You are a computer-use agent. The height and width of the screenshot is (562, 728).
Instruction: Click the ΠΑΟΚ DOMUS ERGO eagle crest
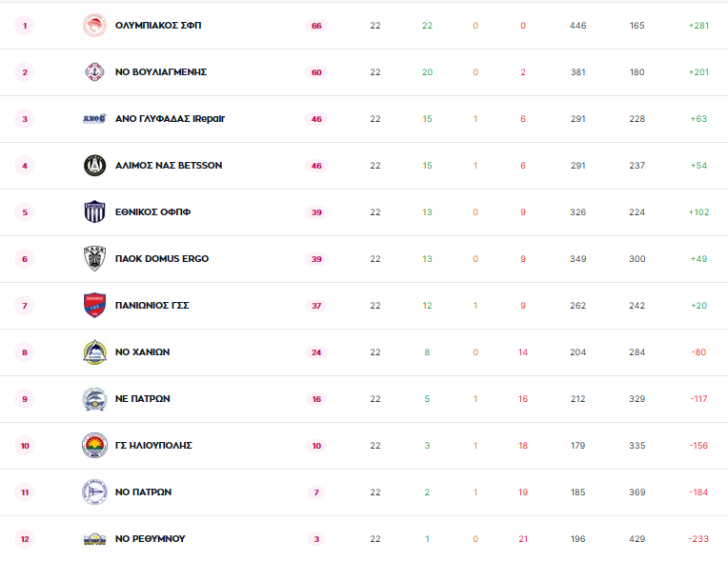click(x=94, y=259)
